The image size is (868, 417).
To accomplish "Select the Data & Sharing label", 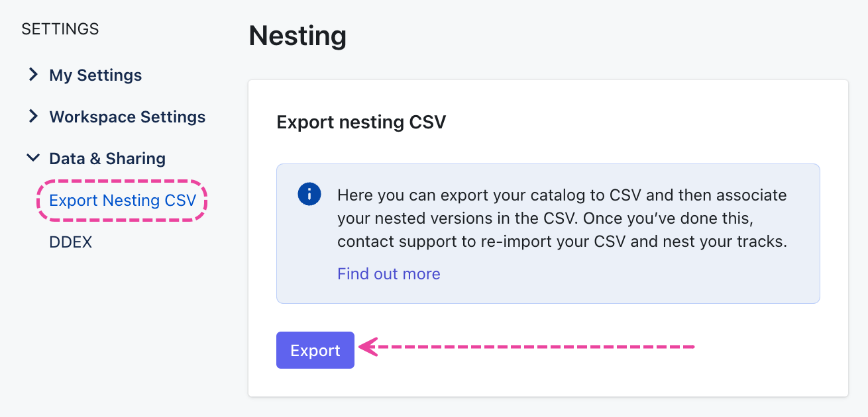I will (107, 159).
